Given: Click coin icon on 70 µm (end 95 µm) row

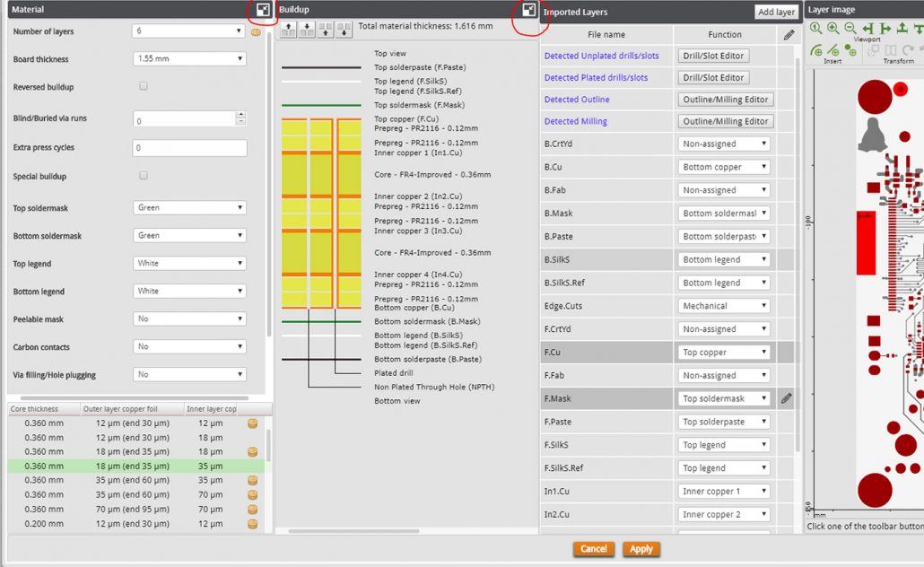Looking at the screenshot, I should pos(253,509).
